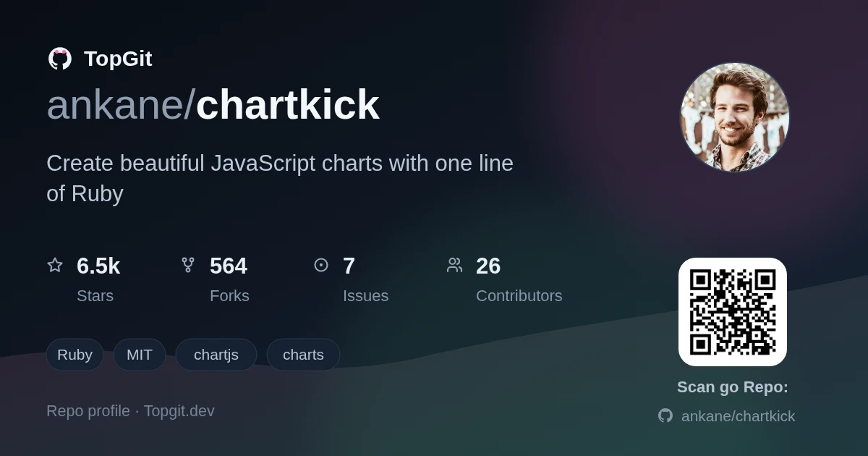Screen dimensions: 868x456
Task: Click the star icon beside 6.5k
Action: pos(55,265)
